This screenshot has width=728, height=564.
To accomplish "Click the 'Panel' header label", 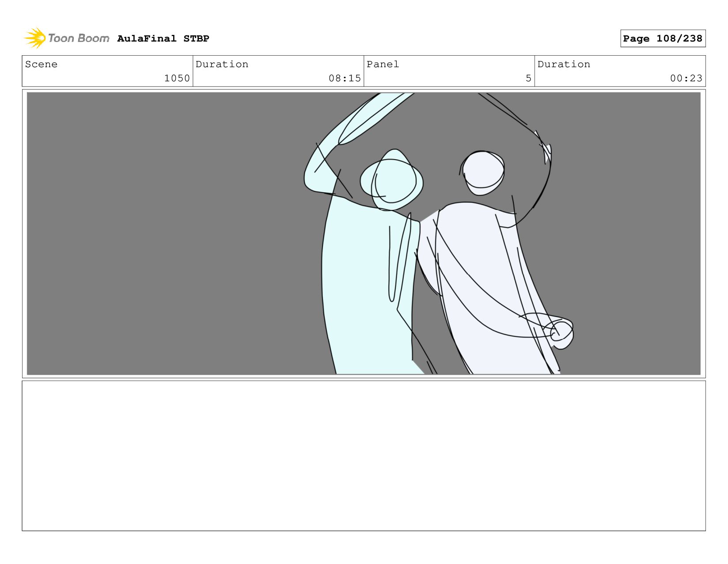I will coord(383,64).
